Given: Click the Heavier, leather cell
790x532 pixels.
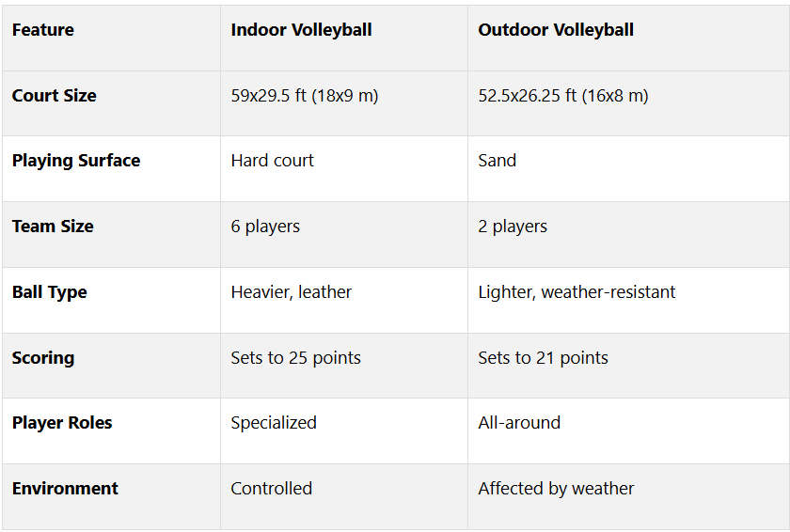Looking at the screenshot, I should tap(292, 292).
